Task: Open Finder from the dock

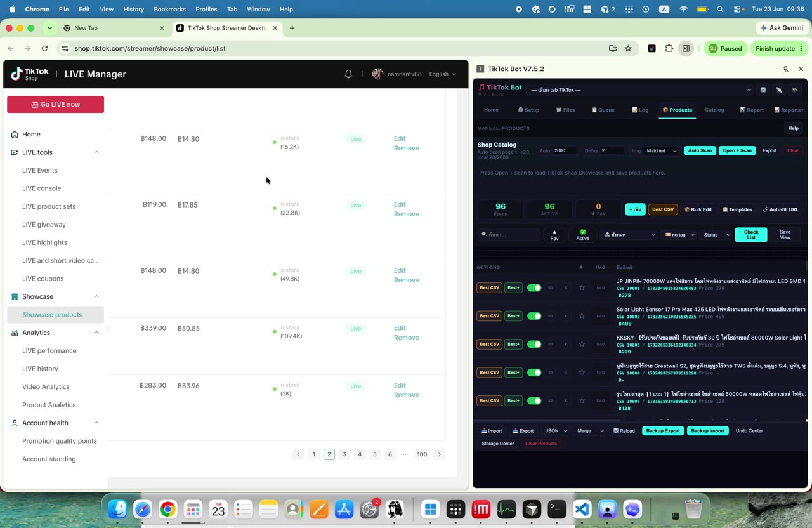Action: coord(117,509)
